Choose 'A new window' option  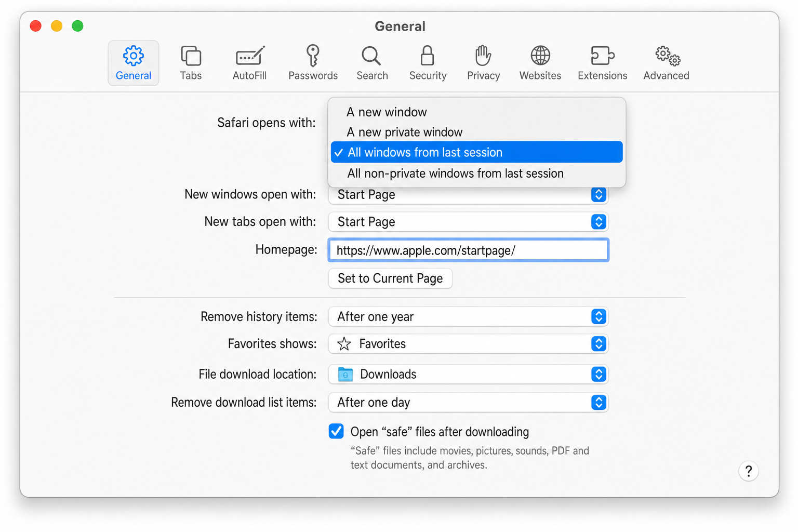(x=477, y=112)
